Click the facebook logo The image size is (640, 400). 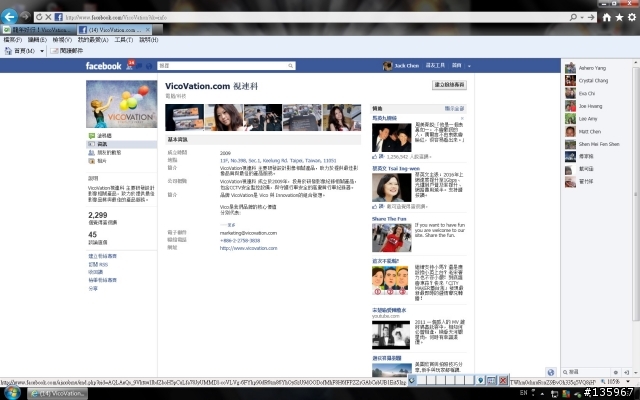point(103,66)
